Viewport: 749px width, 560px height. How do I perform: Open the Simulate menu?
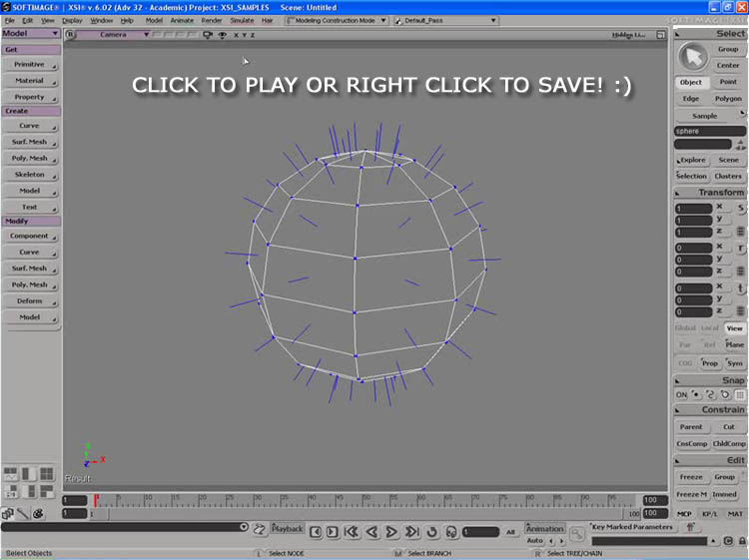pos(243,20)
